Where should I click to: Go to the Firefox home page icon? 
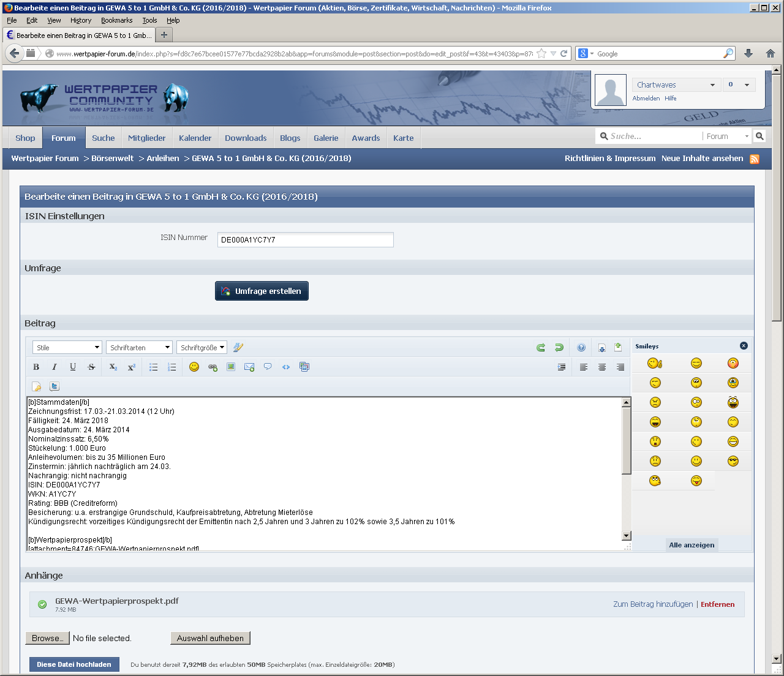point(771,53)
